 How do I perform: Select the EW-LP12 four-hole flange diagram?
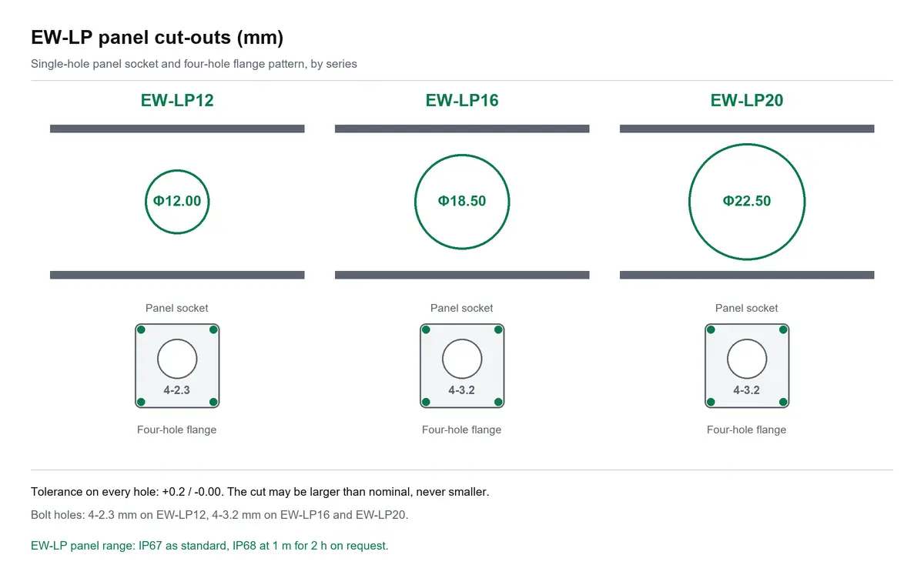coord(177,366)
